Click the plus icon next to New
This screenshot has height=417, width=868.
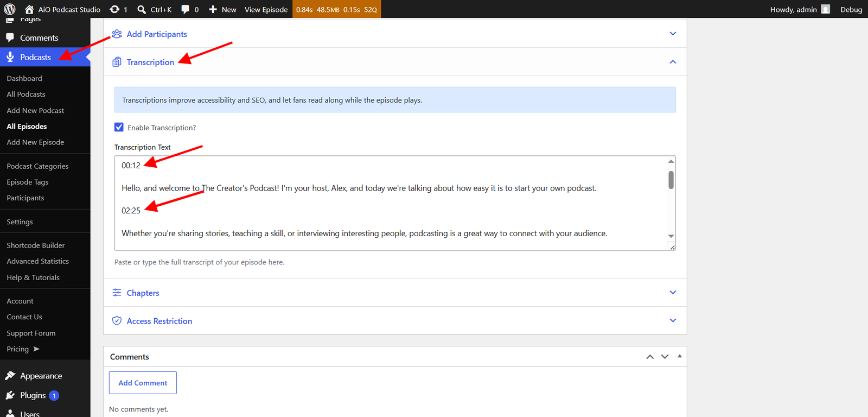pos(213,9)
